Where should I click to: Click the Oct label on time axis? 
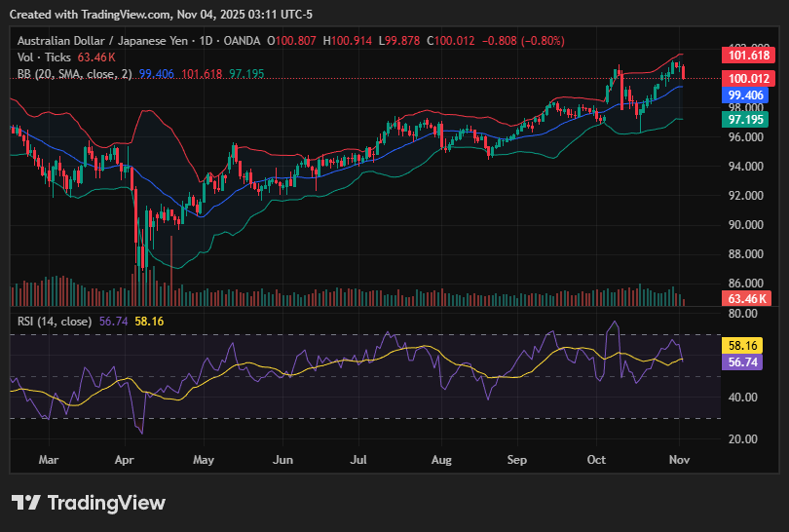click(x=597, y=458)
